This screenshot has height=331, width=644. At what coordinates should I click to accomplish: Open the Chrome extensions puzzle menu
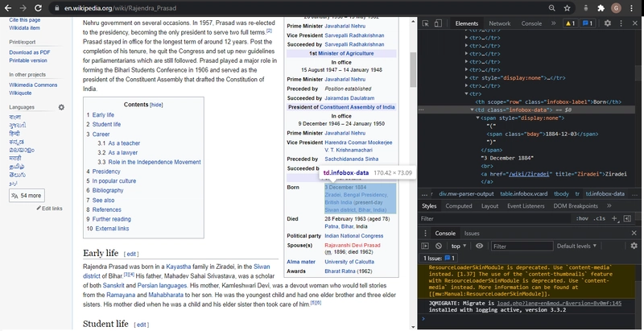(601, 8)
